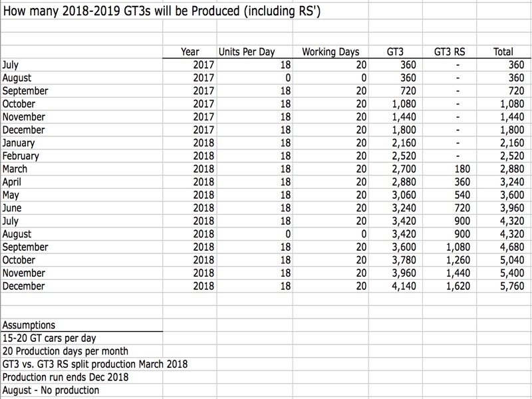The width and height of the screenshot is (532, 399).
Task: Select the GT3 cell '1,800'
Action: point(404,130)
